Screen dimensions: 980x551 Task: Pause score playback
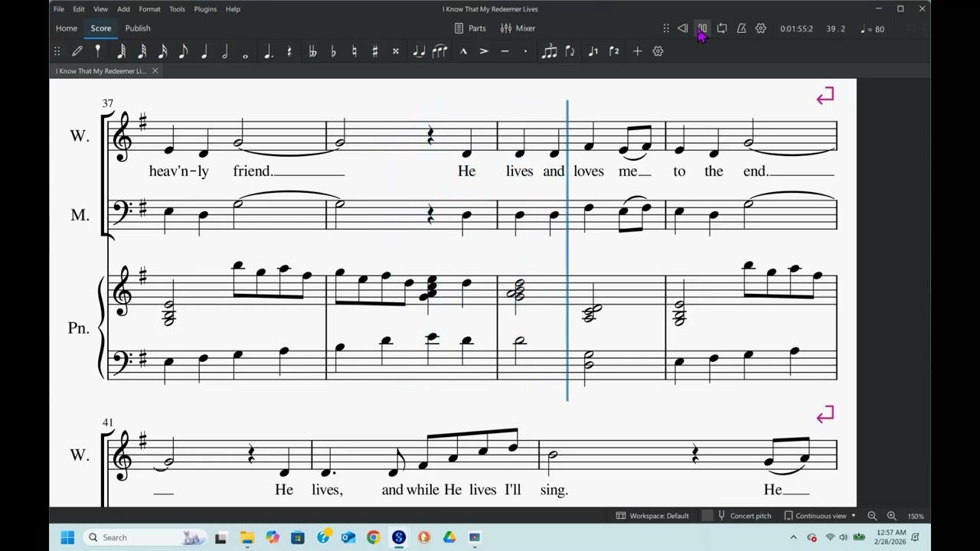coord(702,28)
